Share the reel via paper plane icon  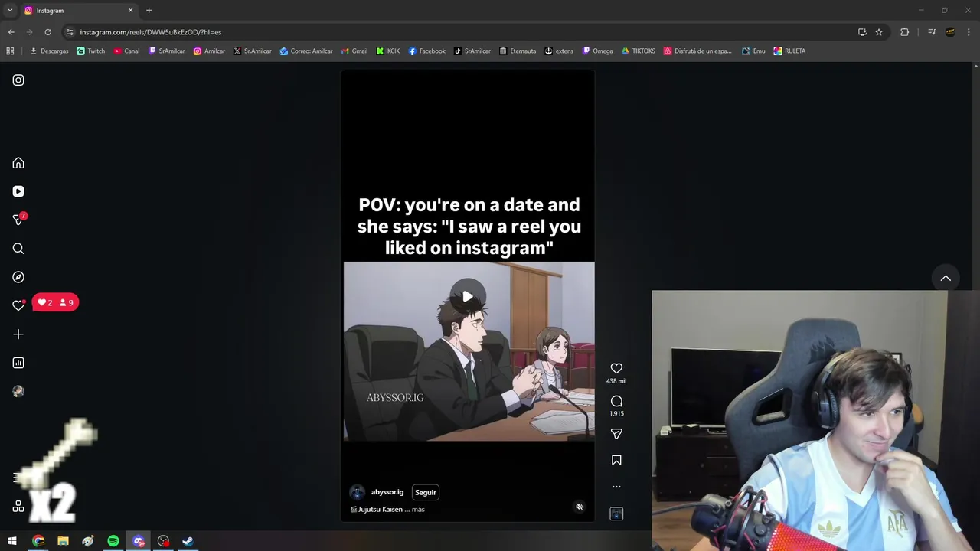pos(616,434)
